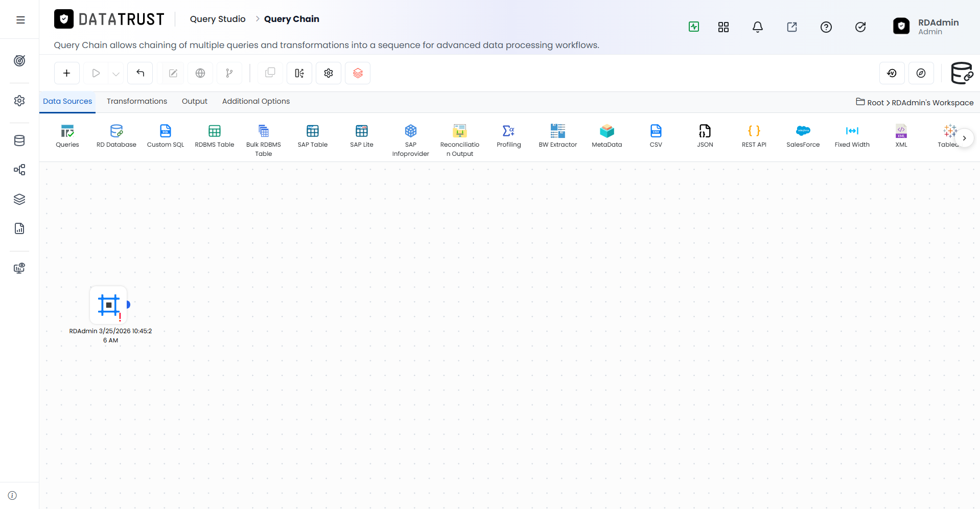Open the activity monitor green icon
Image resolution: width=980 pixels, height=509 pixels.
point(694,27)
